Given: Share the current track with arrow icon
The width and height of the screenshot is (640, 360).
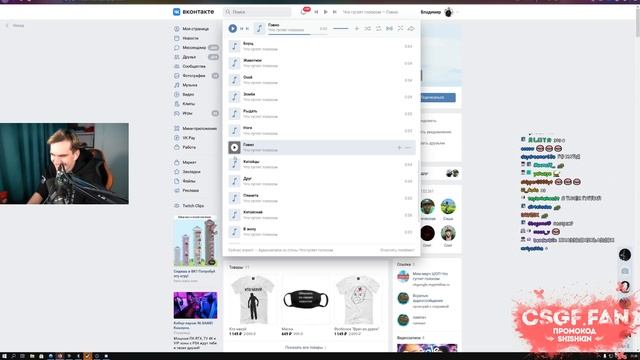Looking at the screenshot, I should (411, 29).
